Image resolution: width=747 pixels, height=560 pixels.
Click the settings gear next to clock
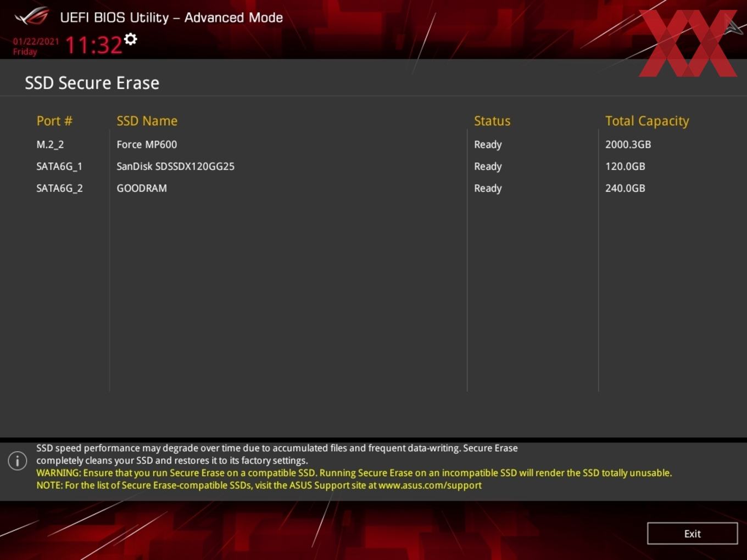(x=131, y=39)
